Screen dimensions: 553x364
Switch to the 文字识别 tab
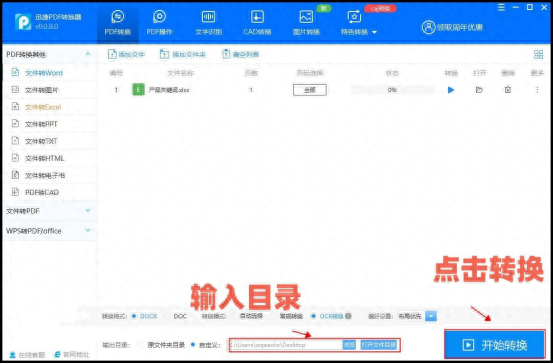208,22
